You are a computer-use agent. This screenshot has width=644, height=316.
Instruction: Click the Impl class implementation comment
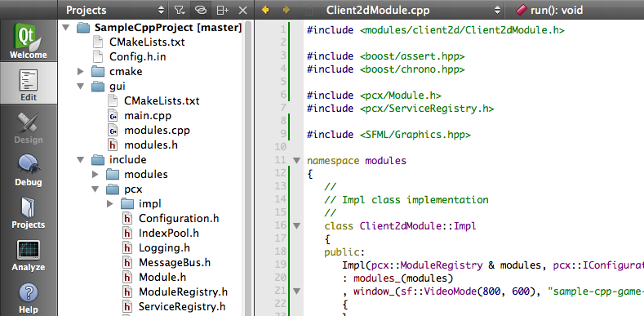tap(406, 200)
